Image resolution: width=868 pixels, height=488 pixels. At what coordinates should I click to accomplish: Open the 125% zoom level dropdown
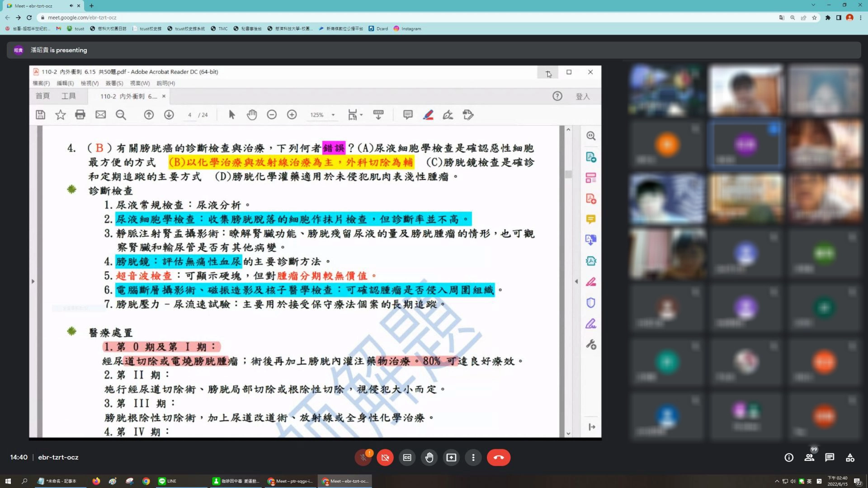pos(323,115)
